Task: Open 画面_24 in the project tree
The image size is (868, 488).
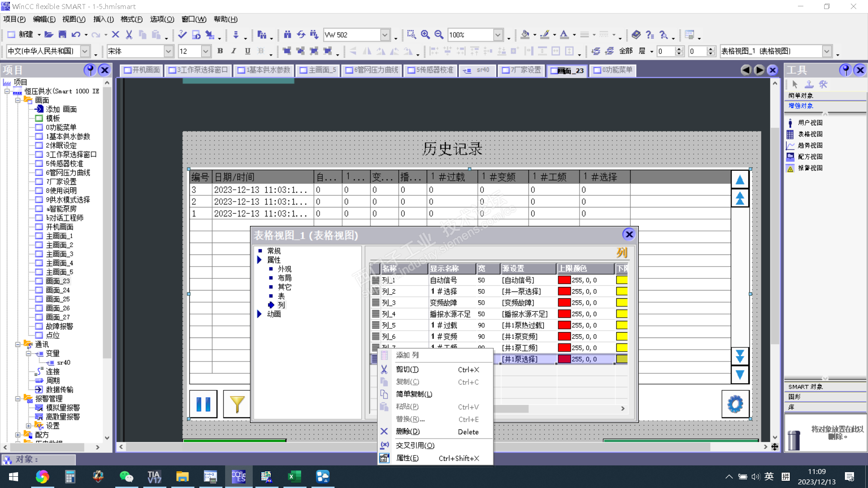Action: point(57,290)
